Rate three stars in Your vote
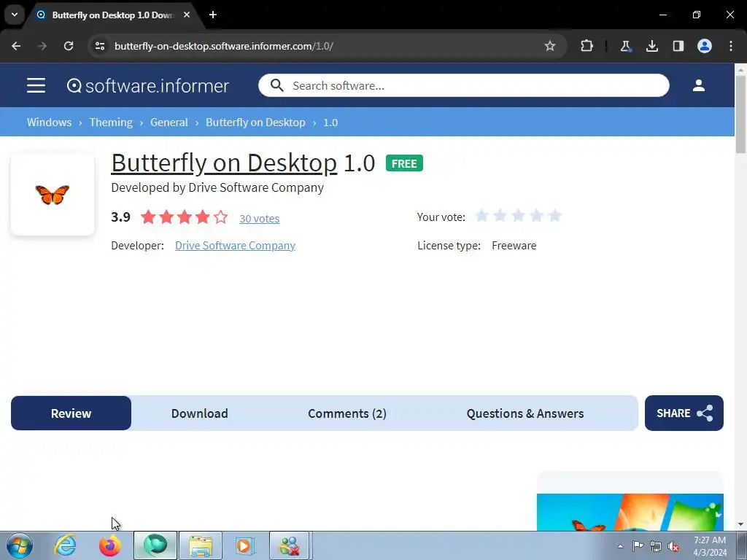The height and width of the screenshot is (560, 747). click(x=519, y=216)
